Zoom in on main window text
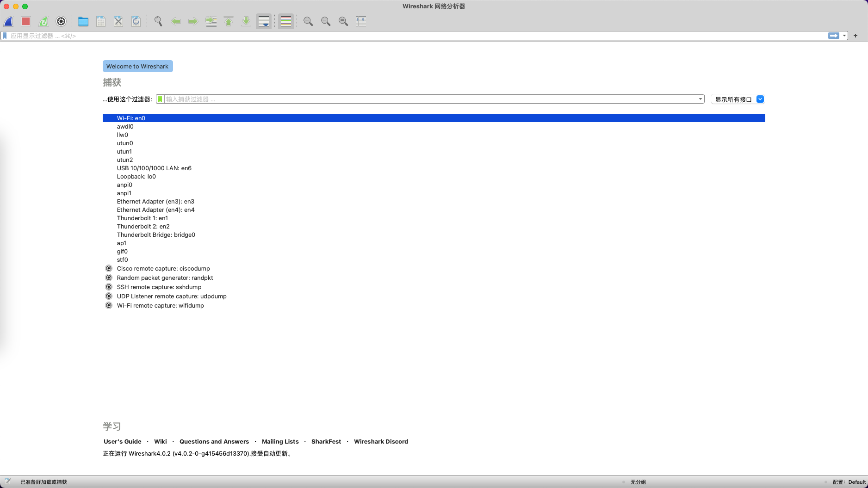 point(308,21)
